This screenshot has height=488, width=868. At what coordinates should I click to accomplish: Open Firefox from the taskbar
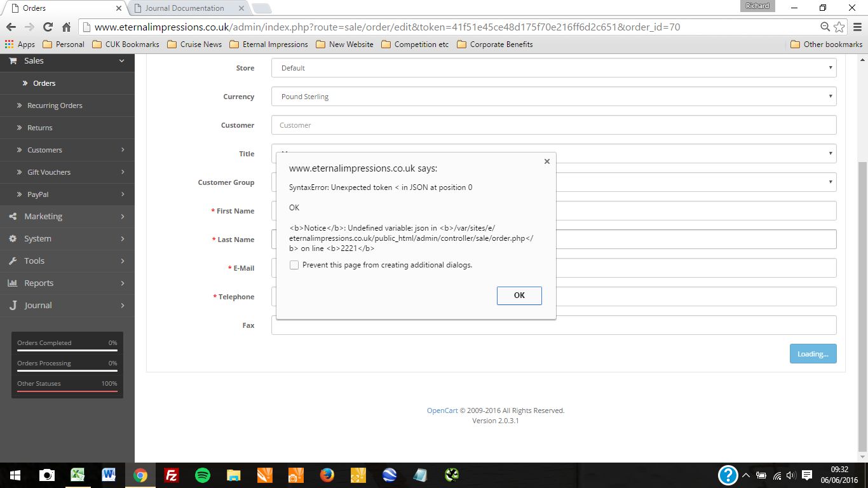(327, 475)
